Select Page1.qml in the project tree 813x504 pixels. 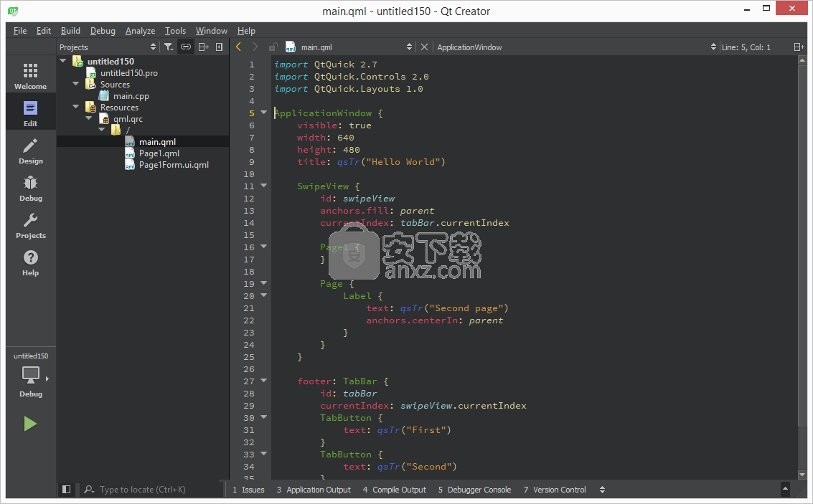tap(159, 153)
